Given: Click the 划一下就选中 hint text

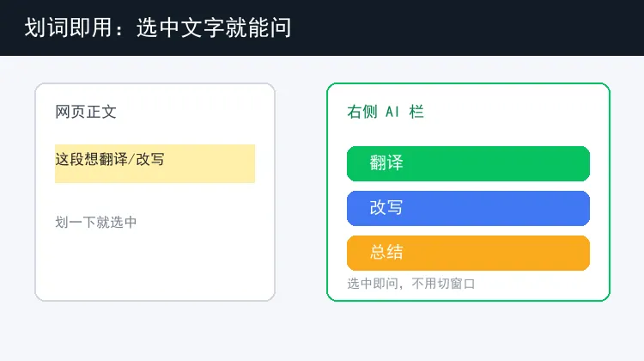Looking at the screenshot, I should click(95, 223).
